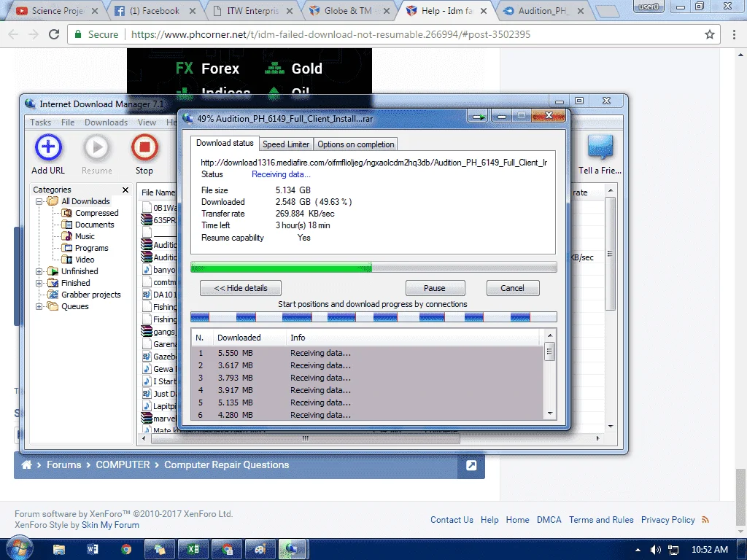Open the Downloads menu in IDM

point(107,122)
